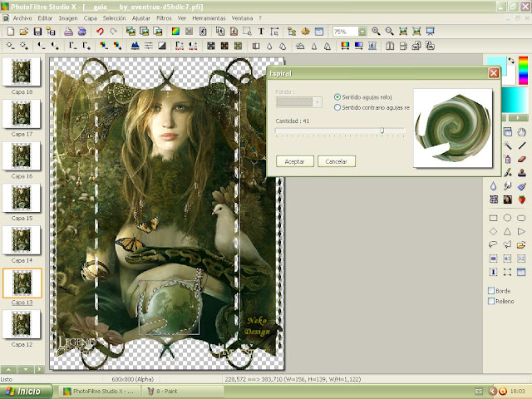Open the zoom percentage dropdown
The image size is (532, 399).
coord(362,32)
